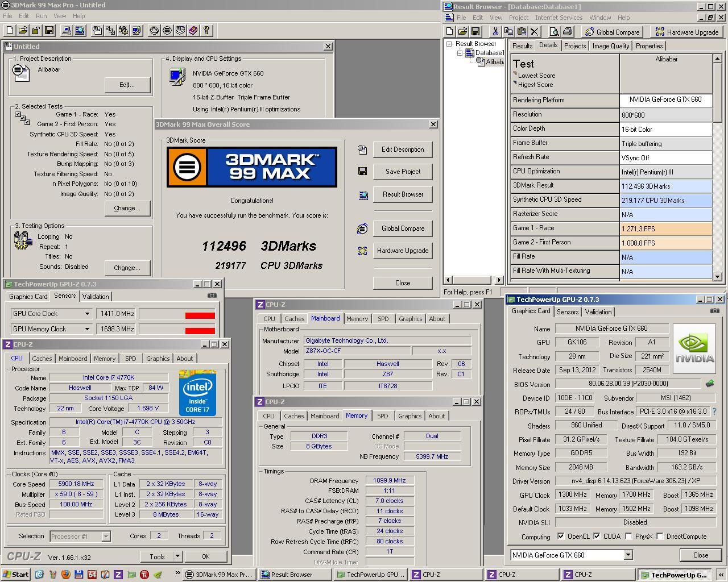Viewport: 728px width, 582px height.
Task: Open the NVIDIA GeForce GTX 660 GPU selector dropdown
Action: [628, 555]
